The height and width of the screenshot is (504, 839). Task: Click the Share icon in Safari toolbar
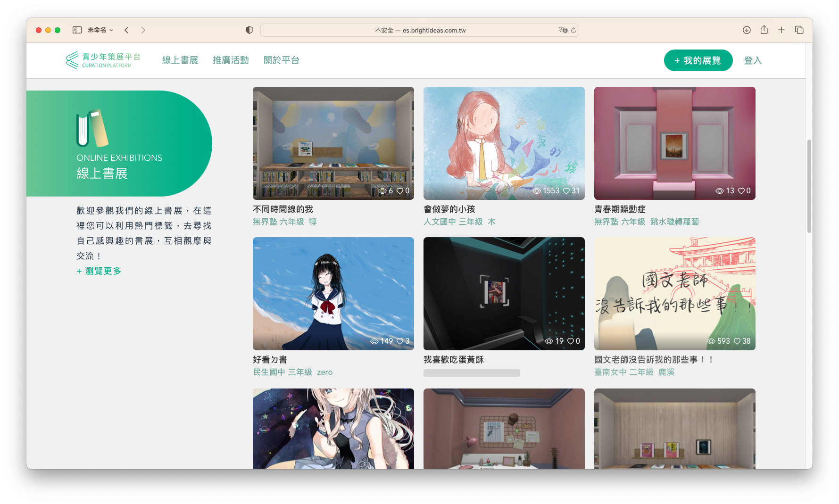click(x=764, y=30)
